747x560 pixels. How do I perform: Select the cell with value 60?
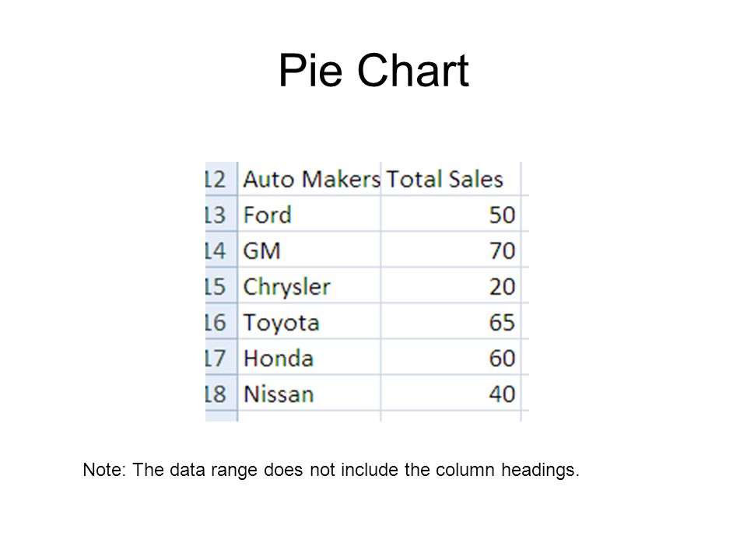point(451,358)
